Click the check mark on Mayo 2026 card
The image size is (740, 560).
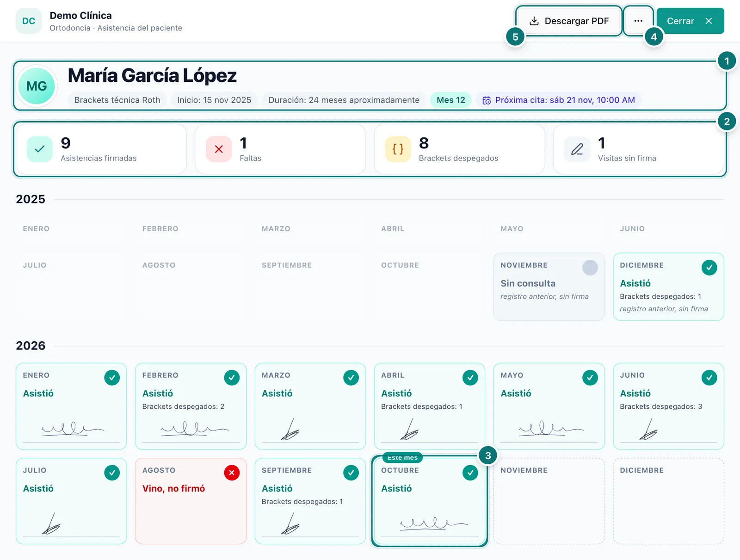(x=590, y=377)
